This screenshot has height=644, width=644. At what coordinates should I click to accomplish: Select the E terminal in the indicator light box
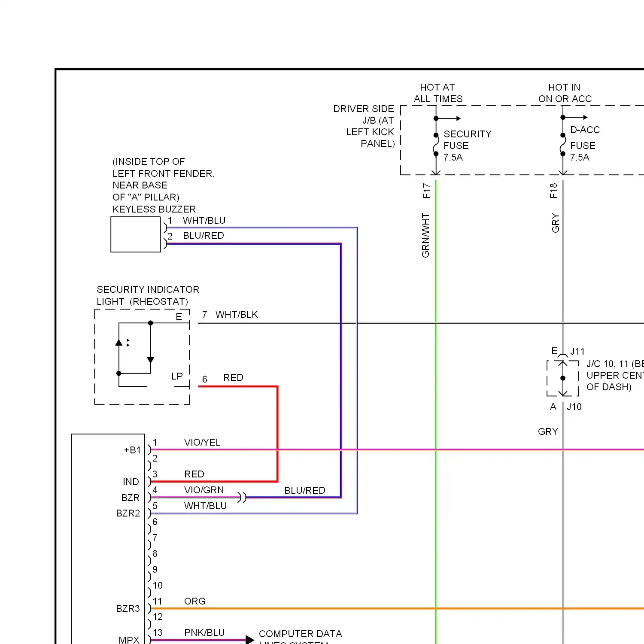click(x=179, y=316)
